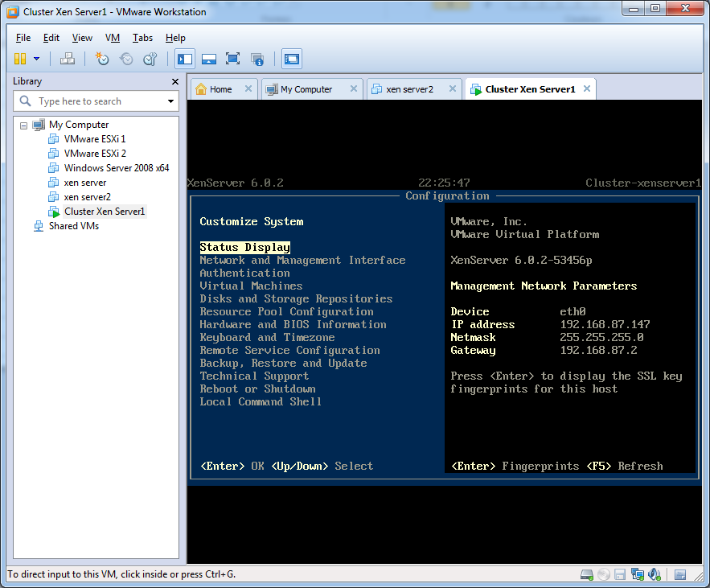Enter full screen mode from toolbar
The width and height of the screenshot is (710, 588).
click(x=232, y=59)
